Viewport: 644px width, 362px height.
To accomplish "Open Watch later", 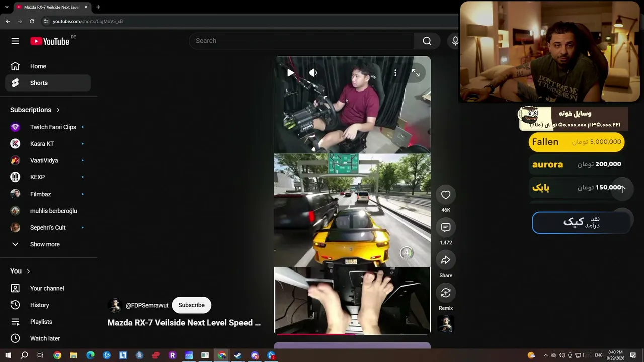I will pos(48,338).
